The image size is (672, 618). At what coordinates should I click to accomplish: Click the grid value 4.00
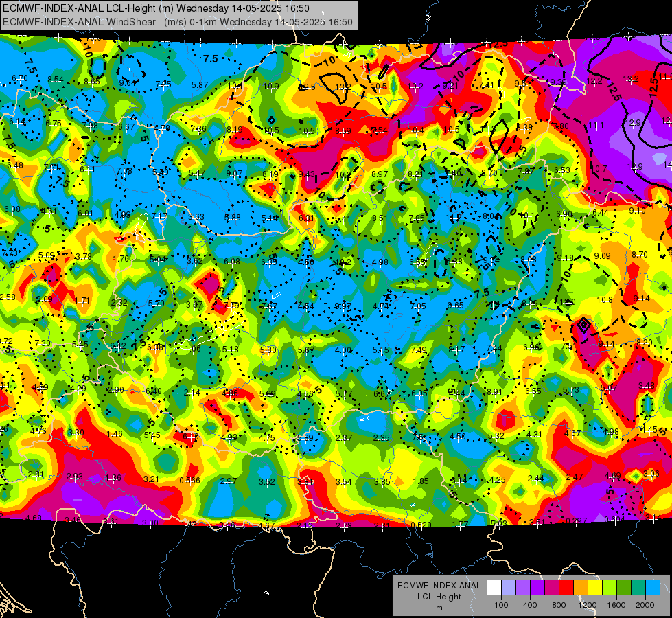click(x=343, y=350)
